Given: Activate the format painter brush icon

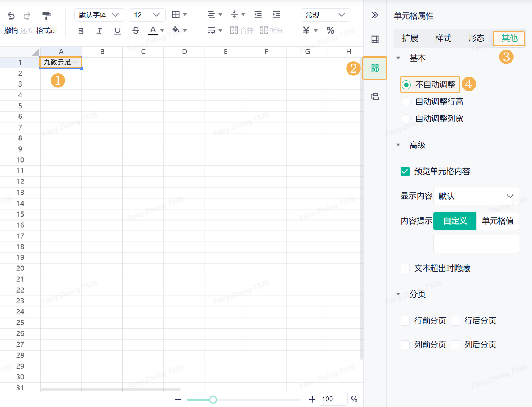Looking at the screenshot, I should [x=46, y=16].
